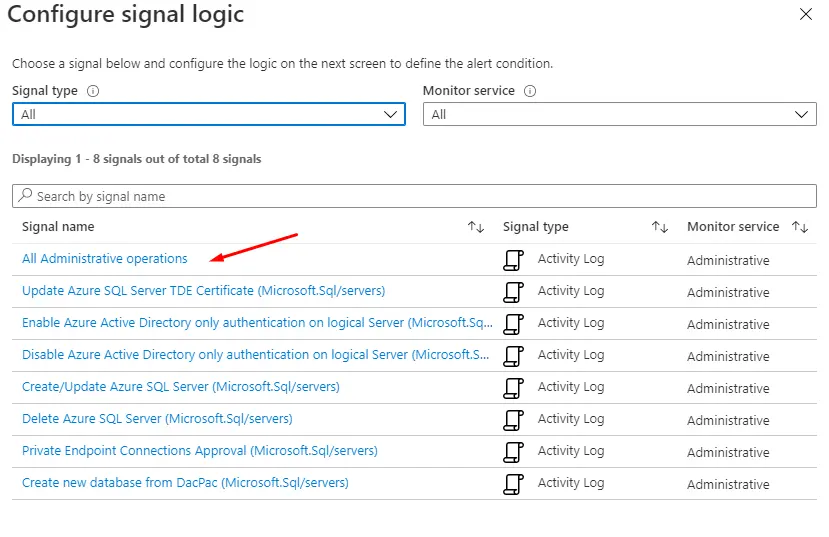Choose Enable Azure Active Directory only authentication signal
Image resolution: width=829 pixels, height=537 pixels.
[257, 323]
